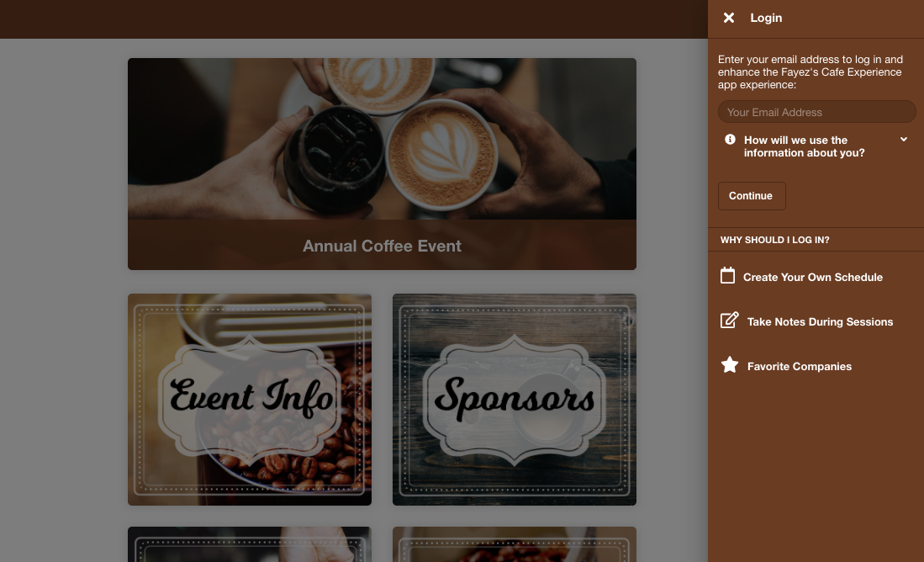Click the login instructions paragraph
The width and height of the screenshot is (924, 562).
[810, 72]
